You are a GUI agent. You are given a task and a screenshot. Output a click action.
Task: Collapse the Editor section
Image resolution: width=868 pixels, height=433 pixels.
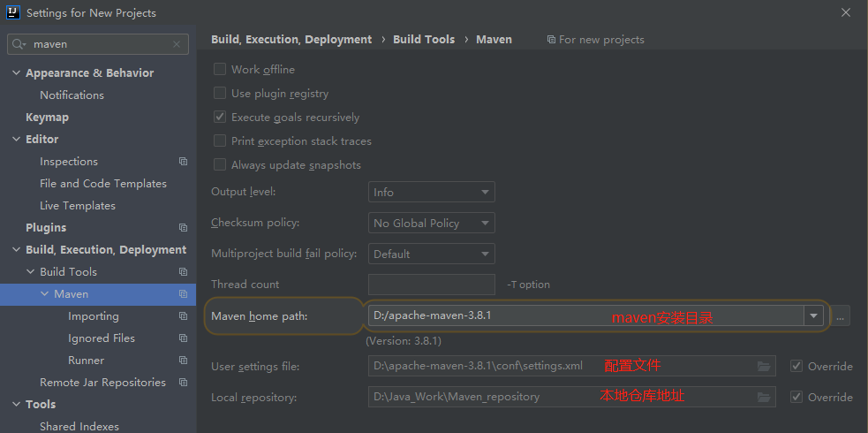click(16, 140)
